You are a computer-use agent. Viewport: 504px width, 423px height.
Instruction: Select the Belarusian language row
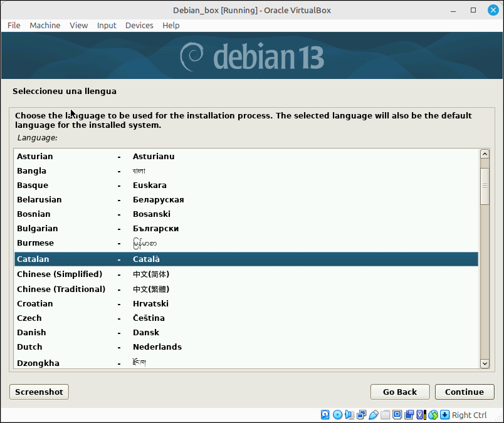[x=246, y=200]
